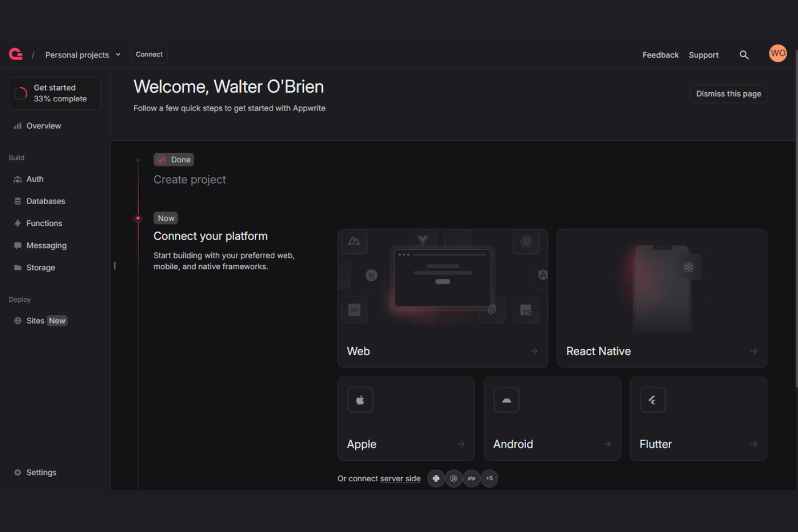Open project Settings in sidebar
The image size is (798, 532).
pyautogui.click(x=41, y=472)
